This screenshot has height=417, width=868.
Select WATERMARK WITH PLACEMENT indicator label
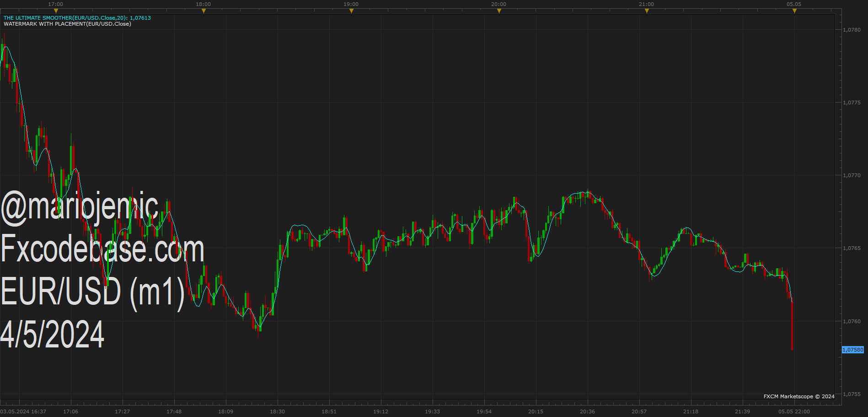[67, 24]
